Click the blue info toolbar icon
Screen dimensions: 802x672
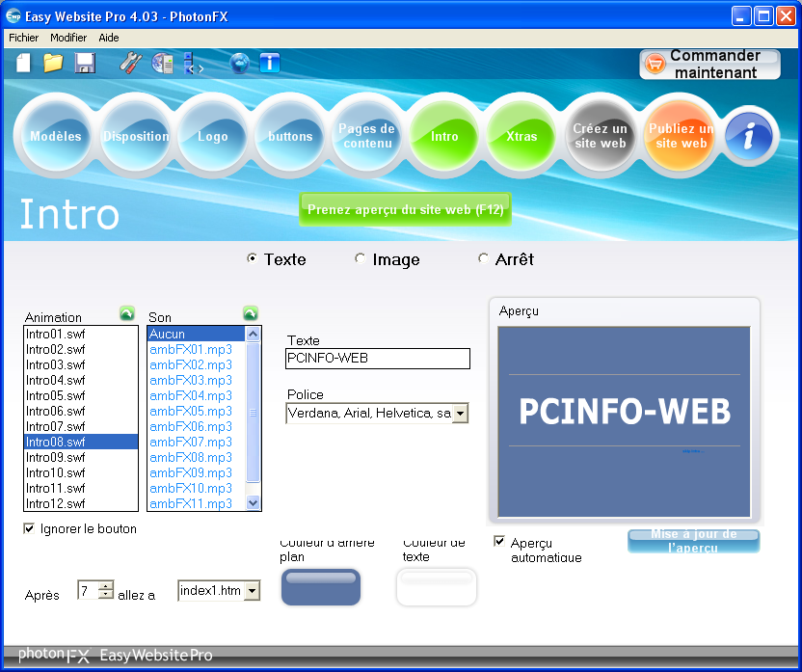tap(270, 64)
